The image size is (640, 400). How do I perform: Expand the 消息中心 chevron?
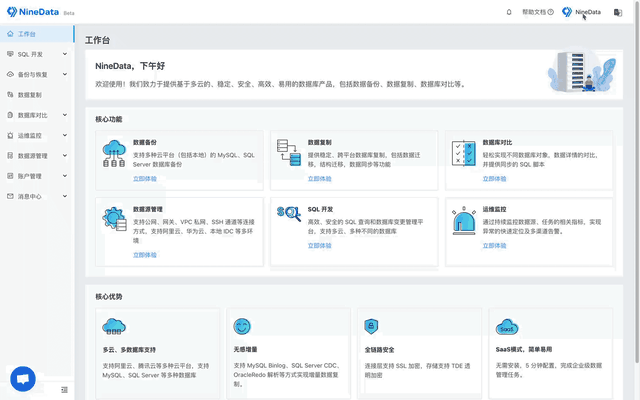click(x=65, y=196)
